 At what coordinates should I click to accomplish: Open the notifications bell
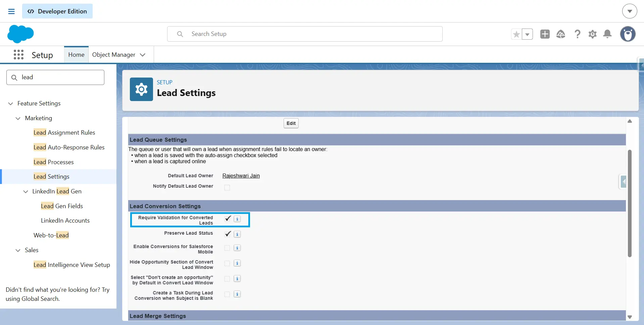click(607, 34)
